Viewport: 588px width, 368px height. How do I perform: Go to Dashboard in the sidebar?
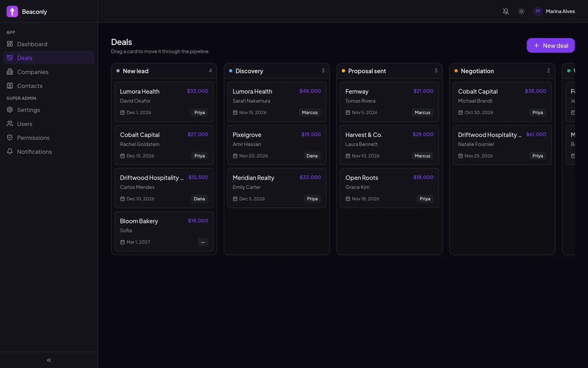click(x=49, y=44)
